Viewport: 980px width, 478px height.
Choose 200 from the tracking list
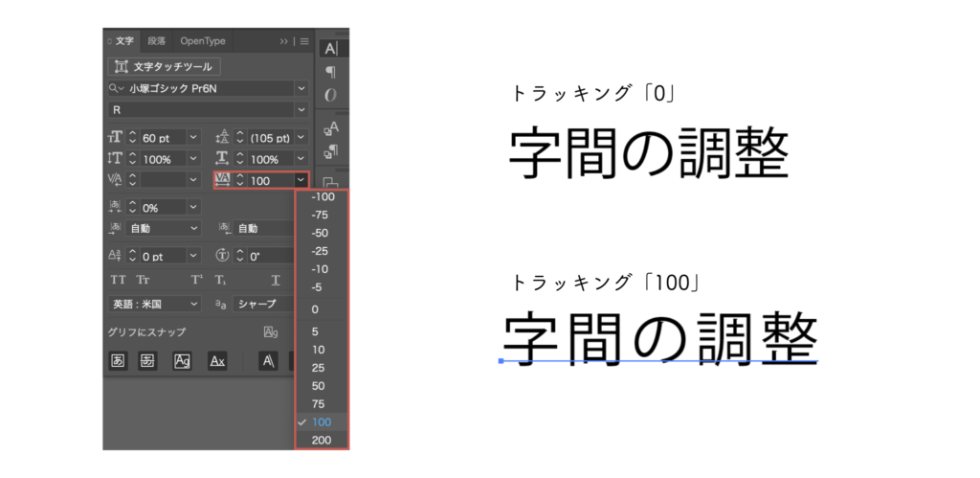click(321, 440)
